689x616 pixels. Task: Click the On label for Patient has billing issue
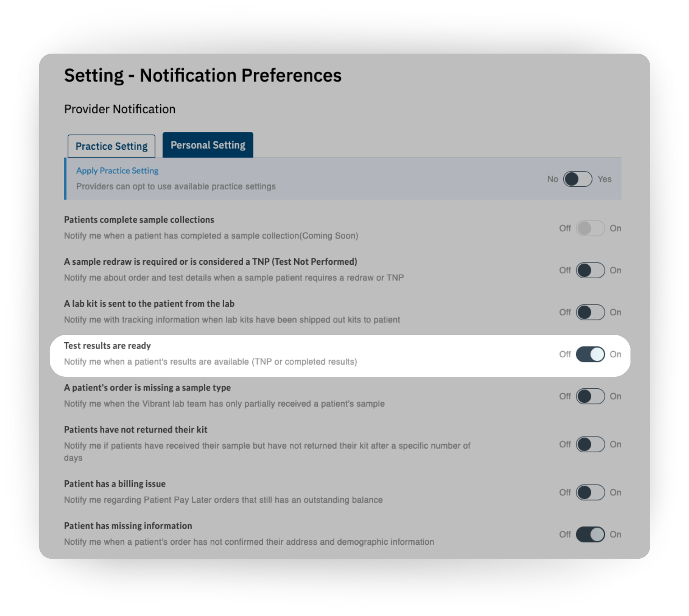(x=615, y=493)
